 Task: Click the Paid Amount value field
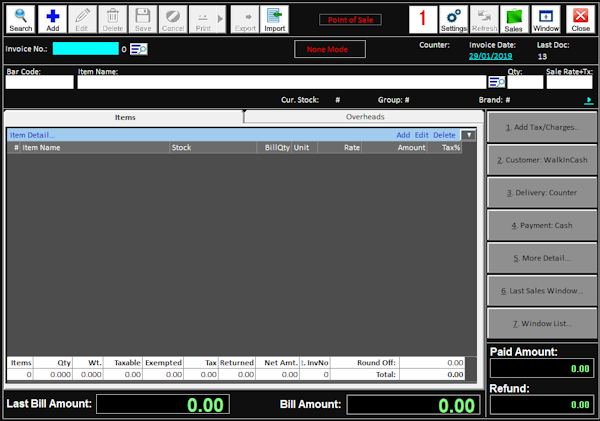(542, 368)
